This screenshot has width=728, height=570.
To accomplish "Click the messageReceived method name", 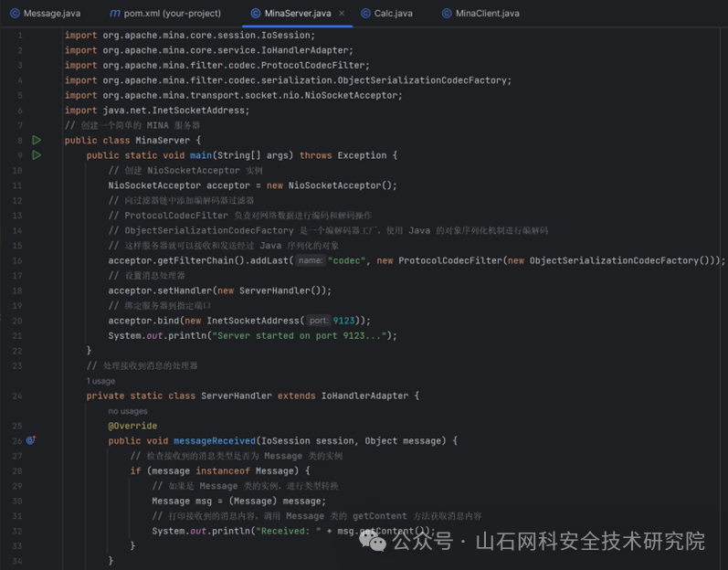I will 215,441.
